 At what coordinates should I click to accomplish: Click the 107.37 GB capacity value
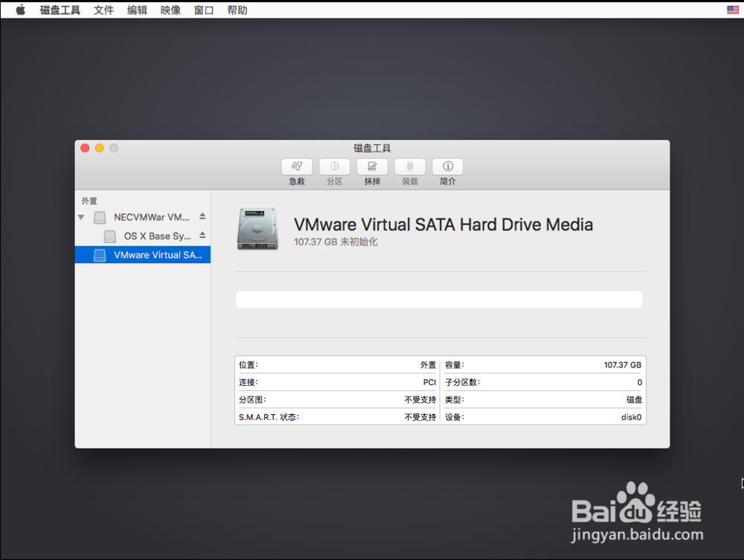tap(623, 364)
